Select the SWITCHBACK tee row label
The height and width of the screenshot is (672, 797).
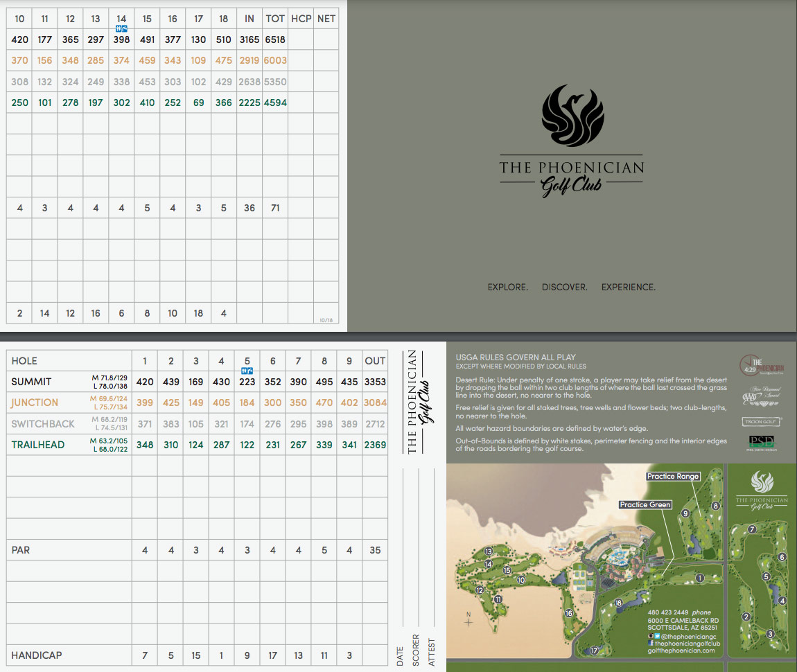(43, 424)
